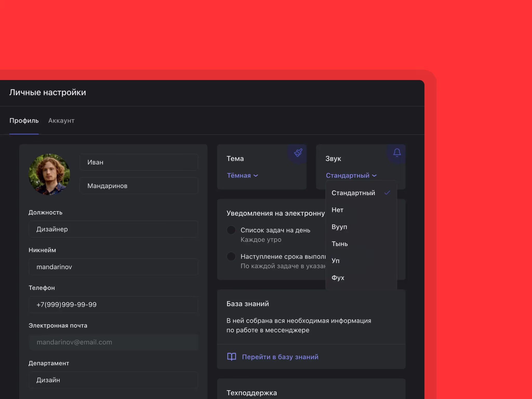The width and height of the screenshot is (532, 399).
Task: Click the bell icon on Звук card
Action: tap(397, 152)
